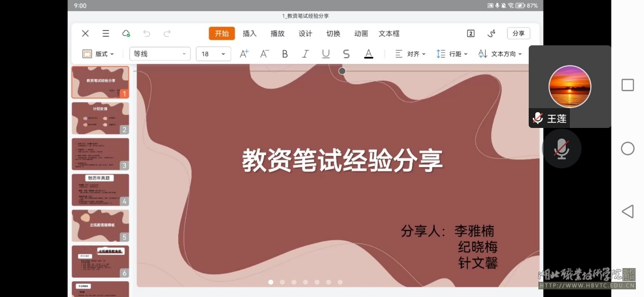Switch to the 插入 tab
Image resolution: width=644 pixels, height=297 pixels.
pos(249,34)
